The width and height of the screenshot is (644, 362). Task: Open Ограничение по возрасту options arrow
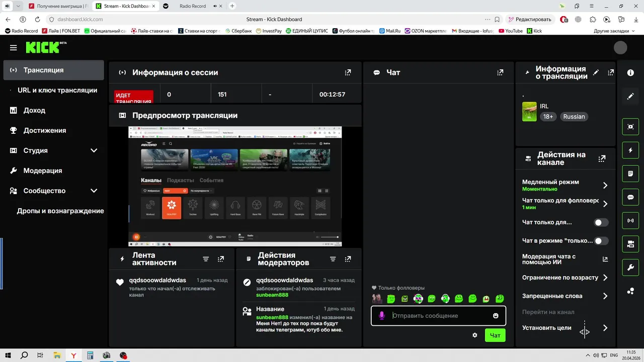pyautogui.click(x=605, y=278)
